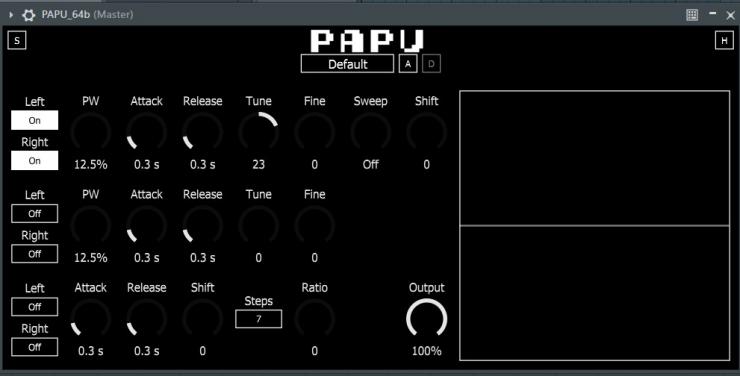Enable second channel Right Off switch

[x=34, y=254]
